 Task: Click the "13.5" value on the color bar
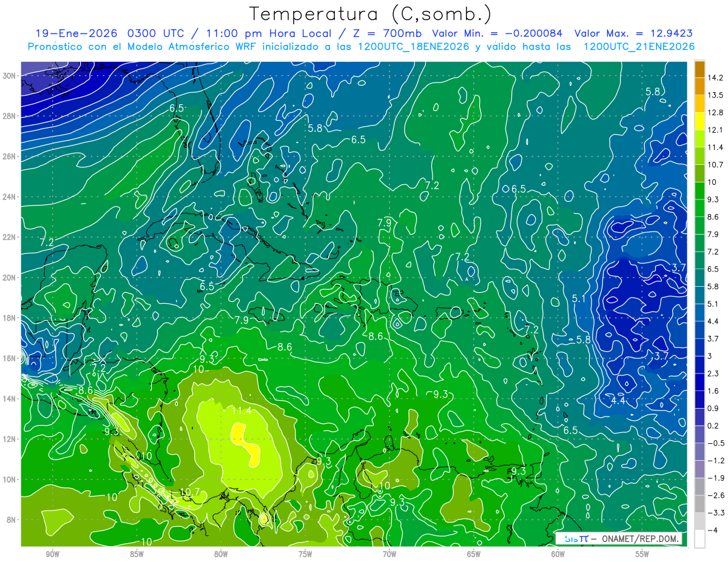[715, 95]
